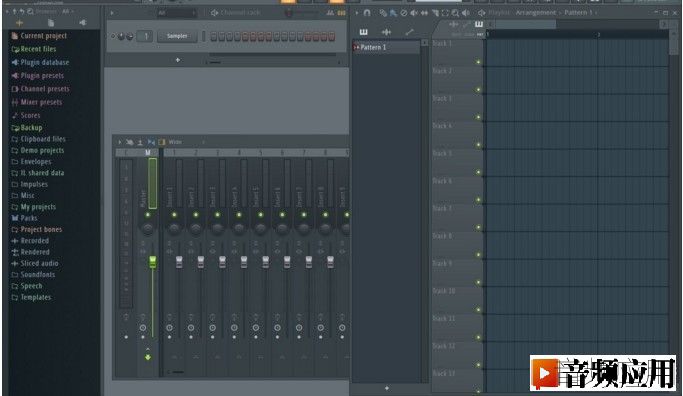This screenshot has width=683, height=396.
Task: Click the browser undo arrow icon
Action: click(x=22, y=11)
